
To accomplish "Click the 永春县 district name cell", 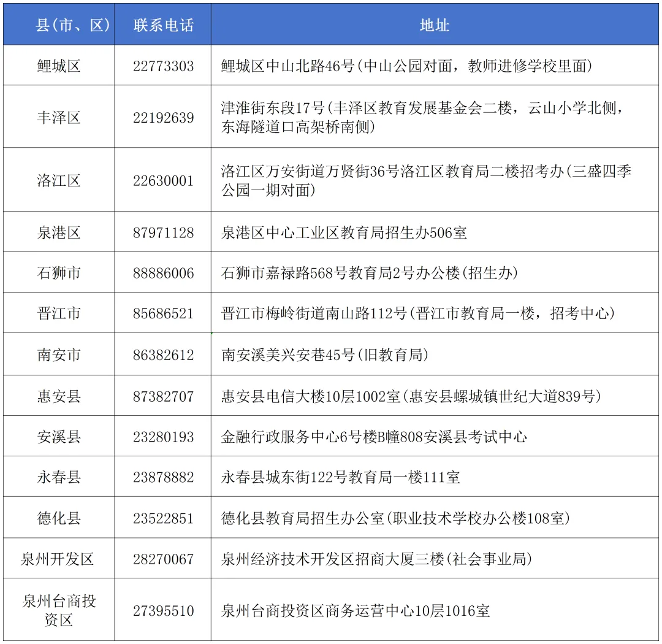I will tap(58, 477).
